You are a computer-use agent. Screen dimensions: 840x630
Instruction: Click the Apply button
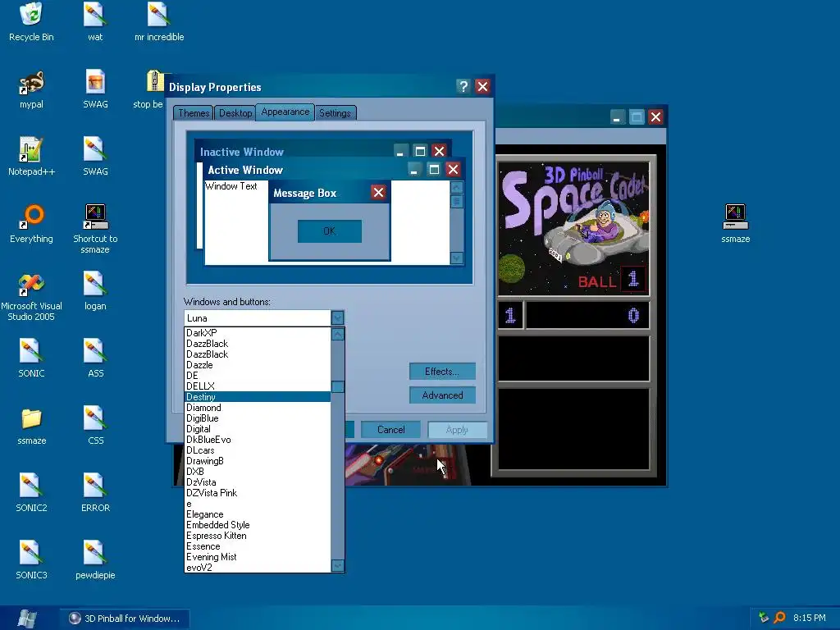tap(457, 430)
